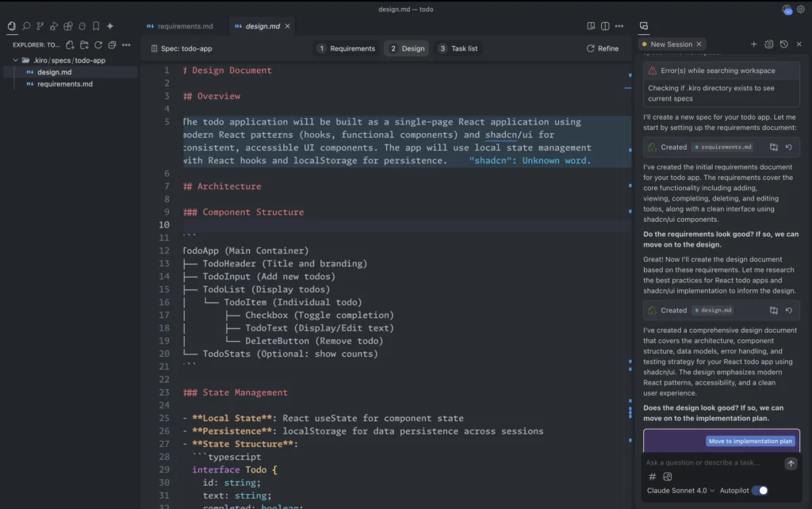The width and height of the screenshot is (812, 509).
Task: Click line number 10 in gutter
Action: pos(164,225)
